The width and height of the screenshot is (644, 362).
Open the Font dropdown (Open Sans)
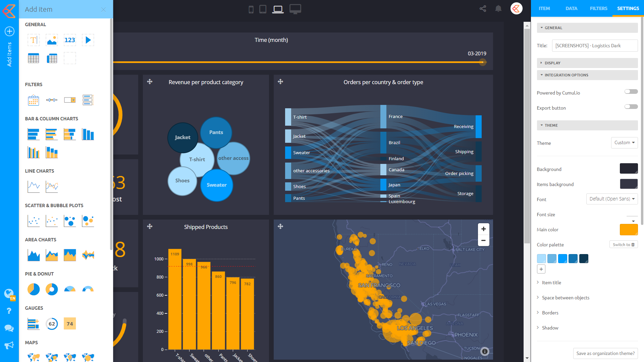click(612, 199)
